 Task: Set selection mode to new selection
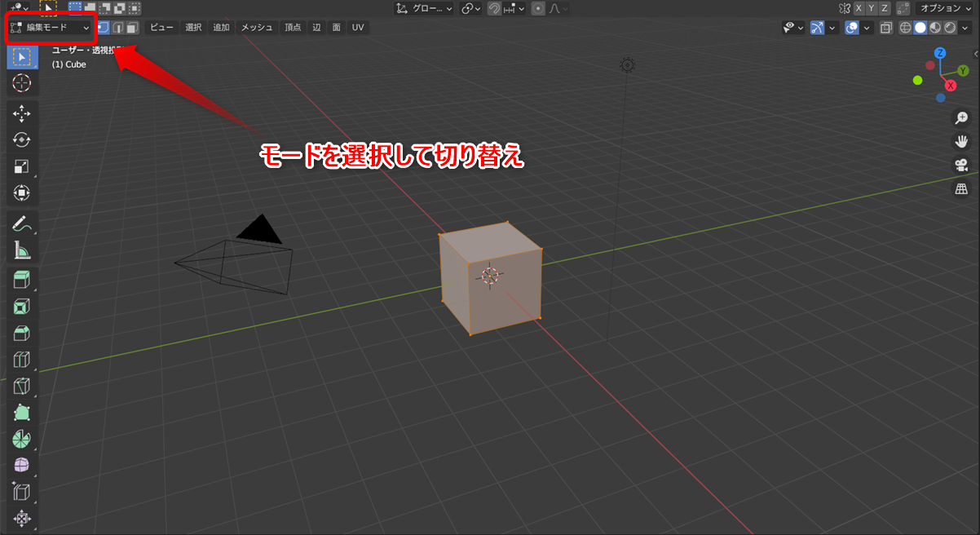click(75, 8)
